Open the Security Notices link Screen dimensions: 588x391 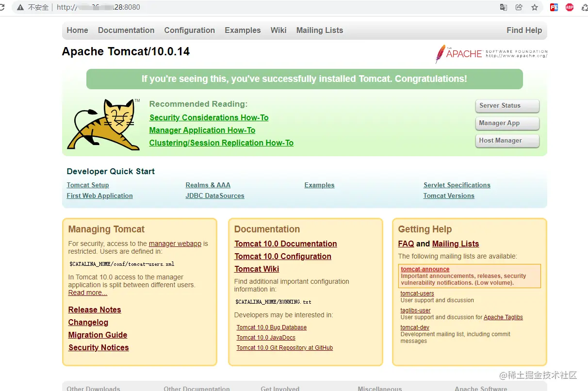click(98, 347)
